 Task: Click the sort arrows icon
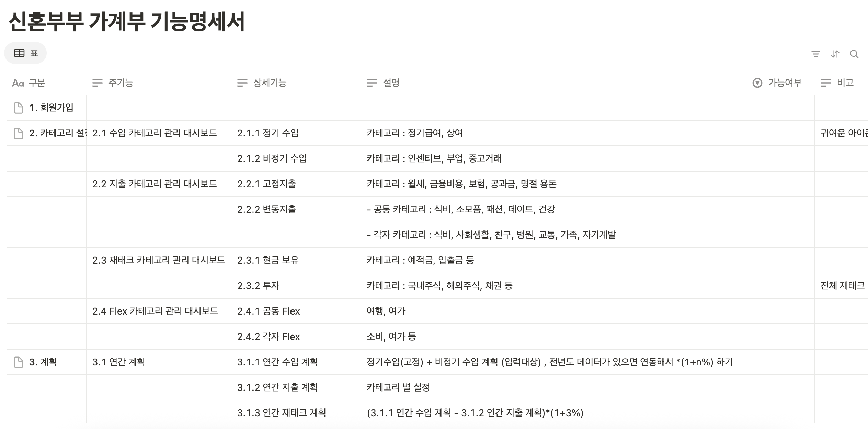835,54
